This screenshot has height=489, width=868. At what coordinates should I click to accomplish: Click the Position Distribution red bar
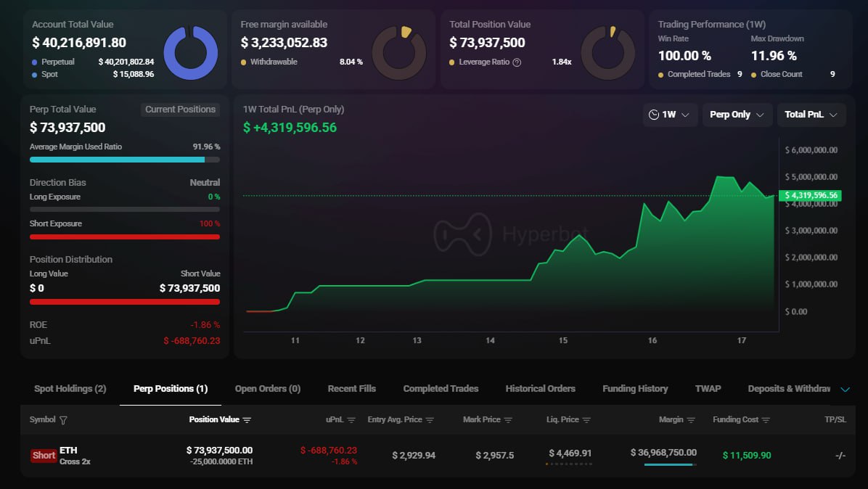(125, 302)
